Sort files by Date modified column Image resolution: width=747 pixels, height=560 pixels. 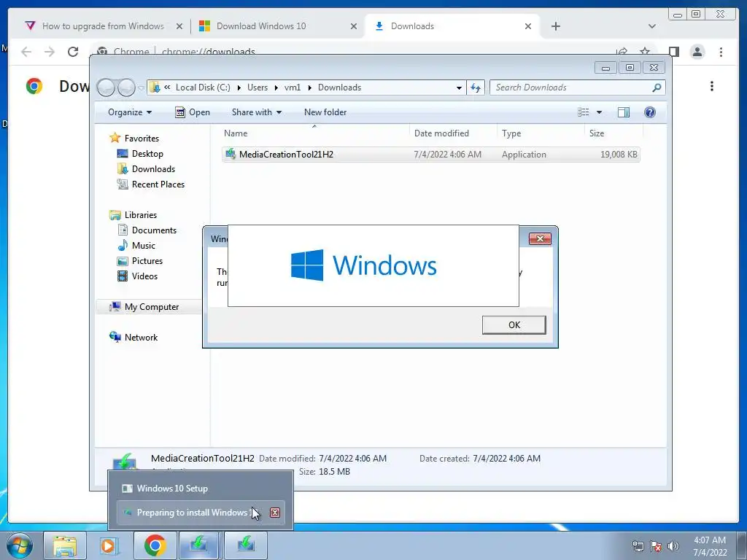coord(453,133)
